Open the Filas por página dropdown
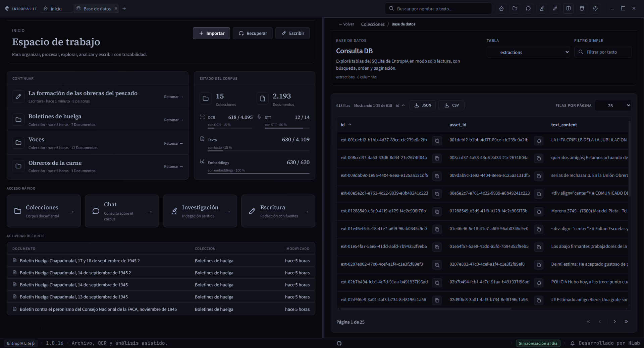The image size is (644, 348). (x=613, y=106)
